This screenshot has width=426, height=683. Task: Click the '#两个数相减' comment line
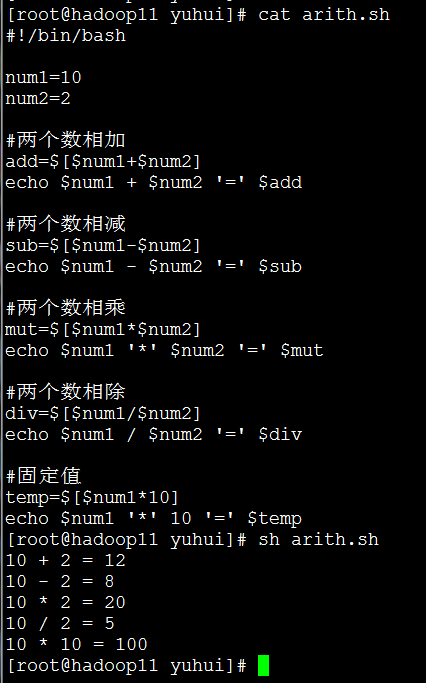(x=66, y=224)
